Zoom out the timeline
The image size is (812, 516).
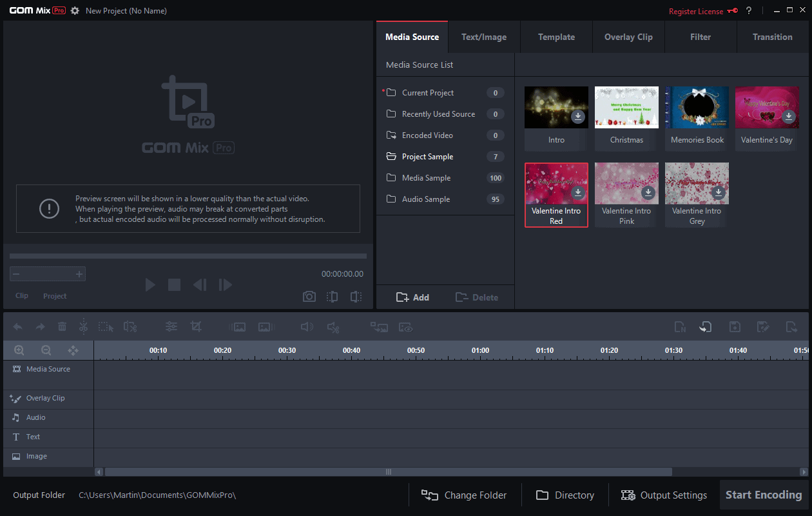coord(46,350)
